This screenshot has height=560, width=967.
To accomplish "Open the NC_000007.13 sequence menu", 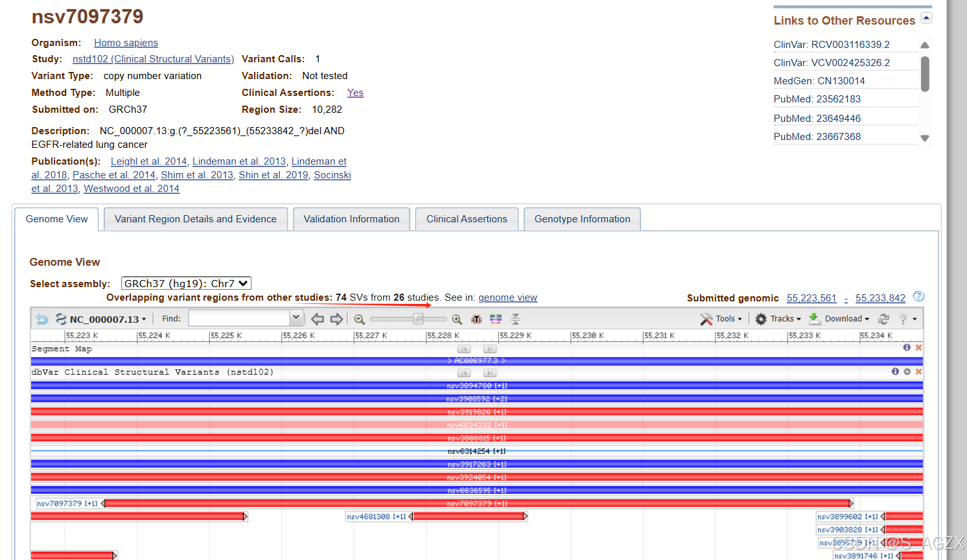I will coord(101,319).
